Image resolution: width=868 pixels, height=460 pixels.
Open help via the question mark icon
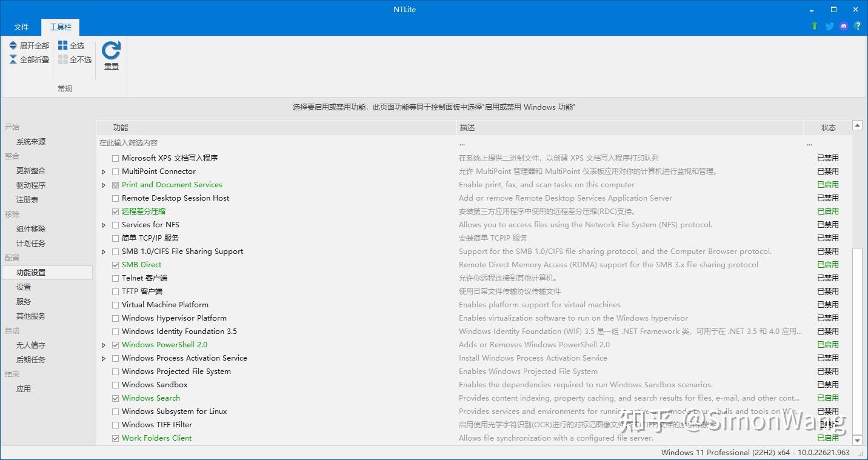pyautogui.click(x=858, y=26)
